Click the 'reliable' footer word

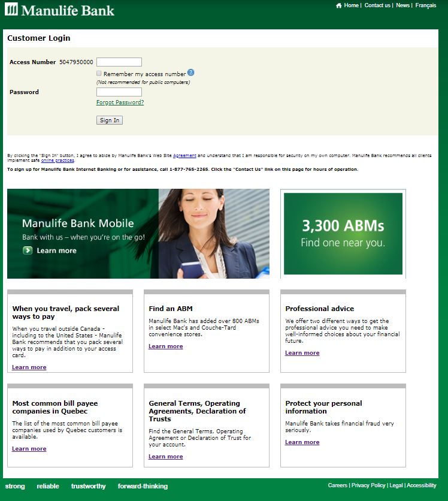(48, 486)
